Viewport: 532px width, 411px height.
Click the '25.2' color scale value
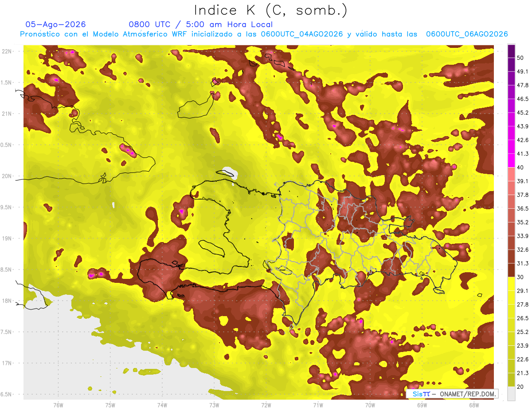coord(522,332)
